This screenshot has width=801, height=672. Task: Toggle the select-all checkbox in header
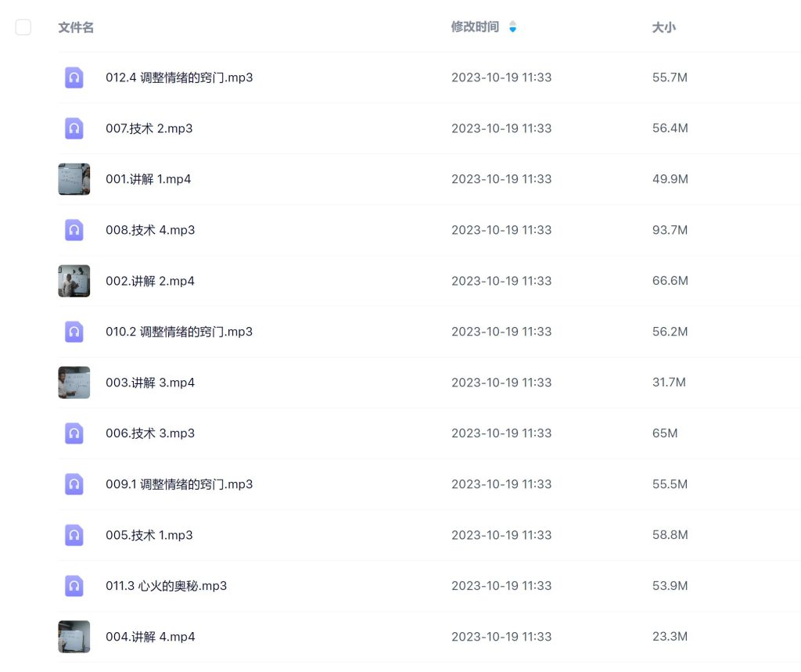click(23, 27)
